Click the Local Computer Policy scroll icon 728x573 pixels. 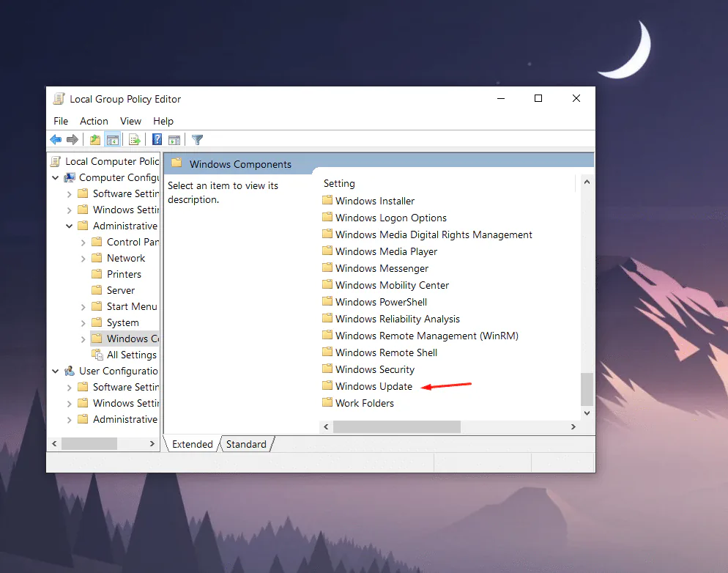click(56, 161)
